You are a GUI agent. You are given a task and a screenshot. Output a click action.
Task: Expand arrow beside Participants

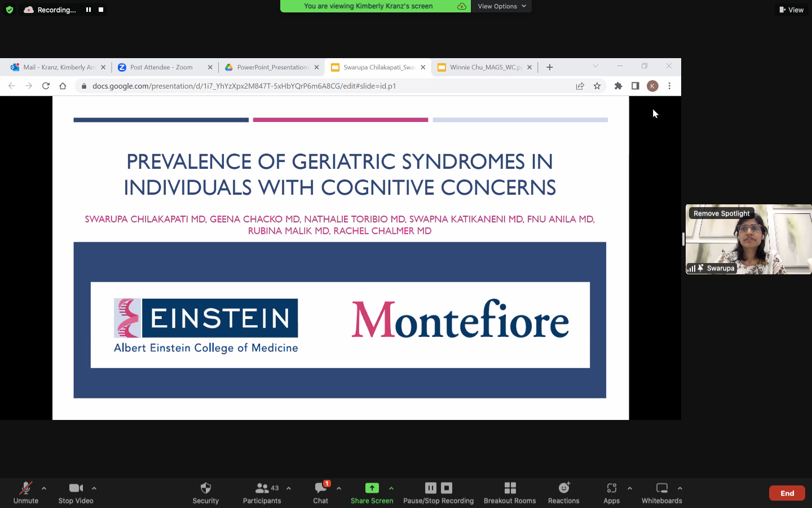point(289,488)
